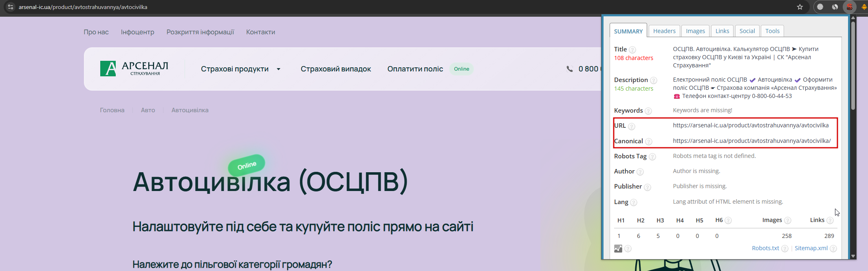Screen dimensions: 868x271
Task: Switch to the Headers tab
Action: pyautogui.click(x=664, y=31)
